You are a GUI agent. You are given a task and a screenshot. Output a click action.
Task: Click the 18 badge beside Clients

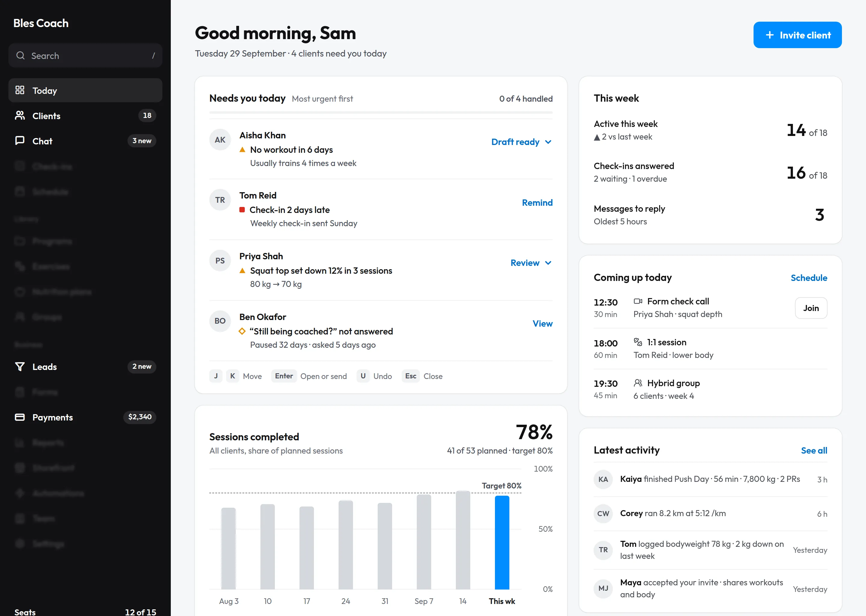(147, 115)
